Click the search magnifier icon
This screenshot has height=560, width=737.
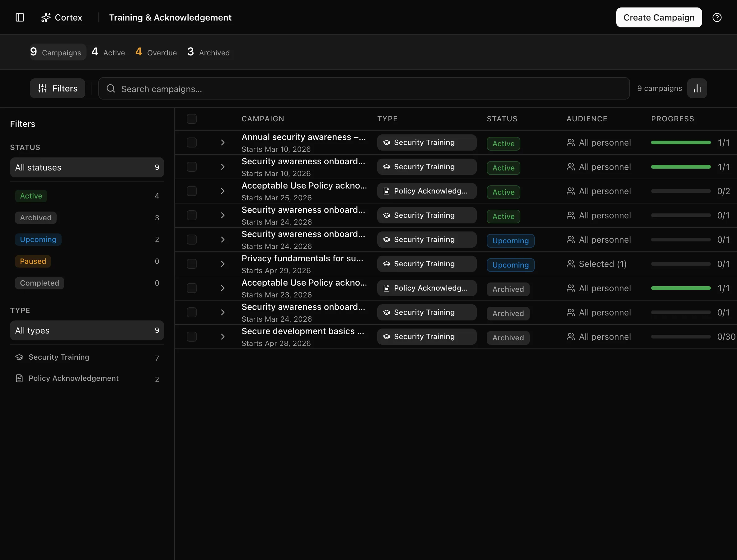pos(111,88)
